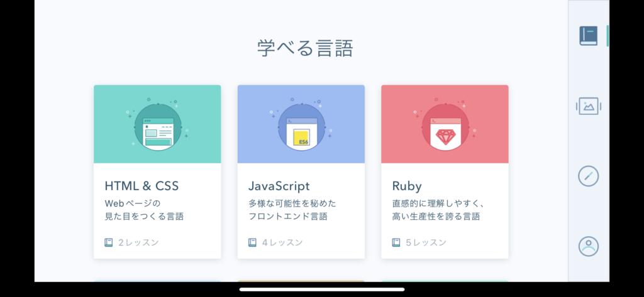Open the user profile icon in sidebar
The width and height of the screenshot is (644, 297).
588,246
